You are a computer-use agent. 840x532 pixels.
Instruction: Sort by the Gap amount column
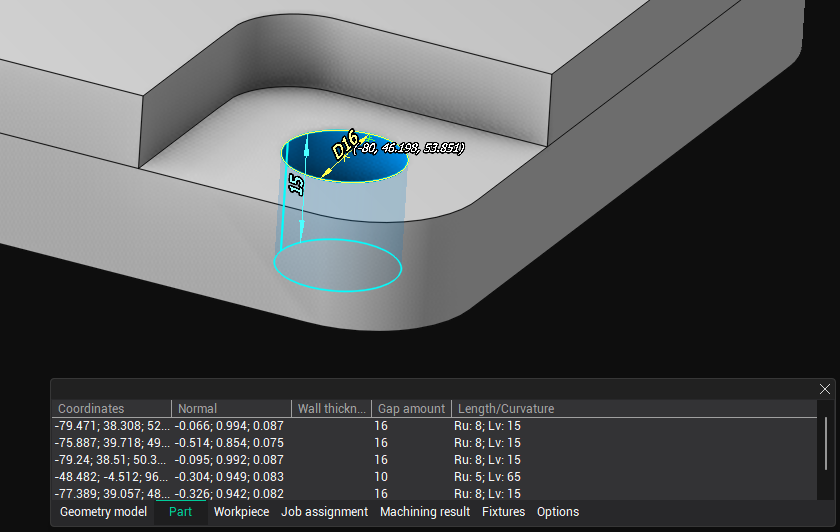pos(410,409)
